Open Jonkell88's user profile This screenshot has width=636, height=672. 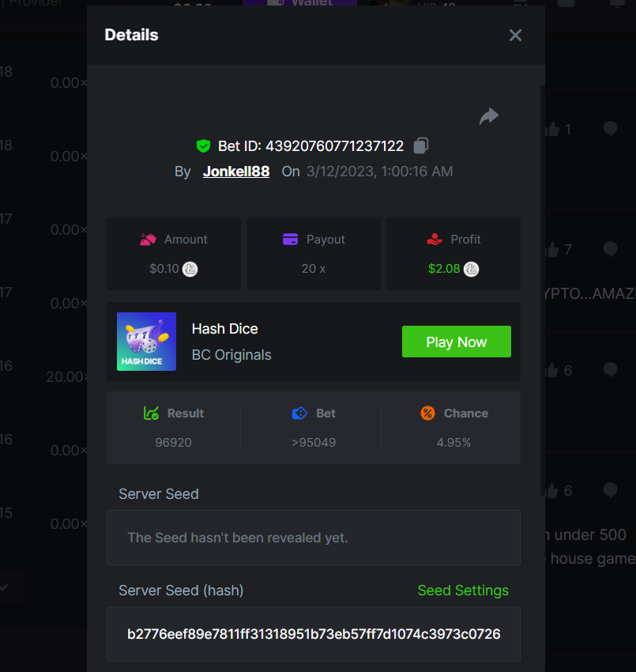(236, 171)
